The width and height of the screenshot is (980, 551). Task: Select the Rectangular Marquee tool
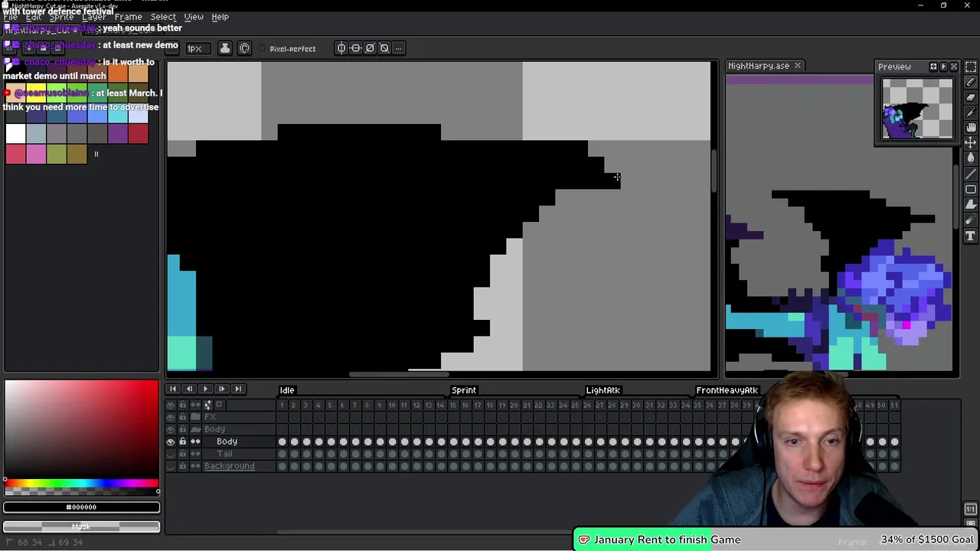(x=970, y=67)
